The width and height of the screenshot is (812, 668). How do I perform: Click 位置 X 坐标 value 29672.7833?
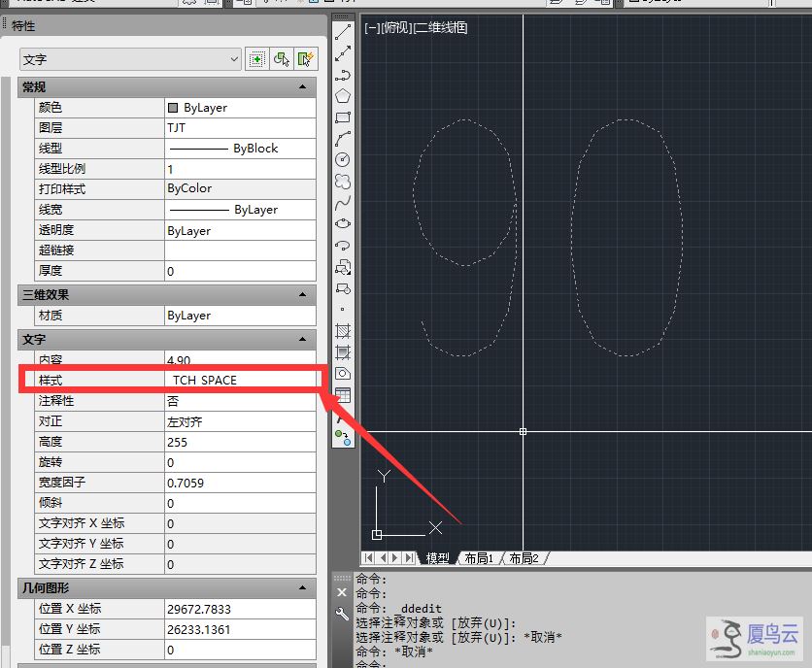click(x=240, y=609)
